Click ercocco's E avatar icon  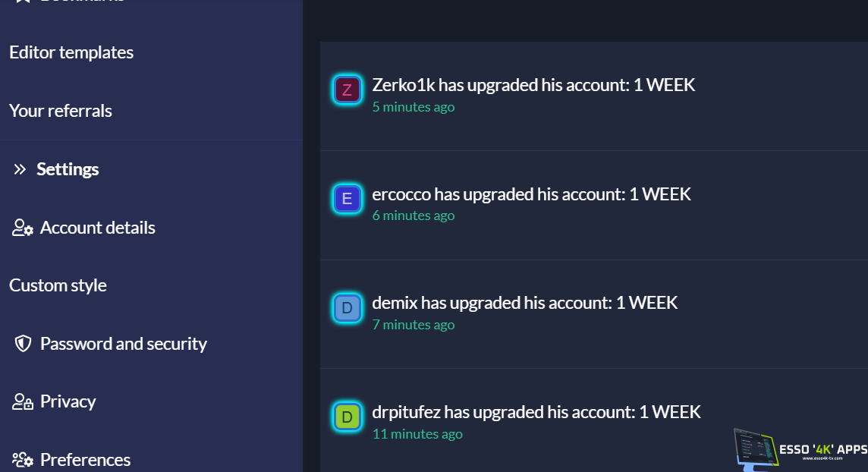(x=347, y=199)
